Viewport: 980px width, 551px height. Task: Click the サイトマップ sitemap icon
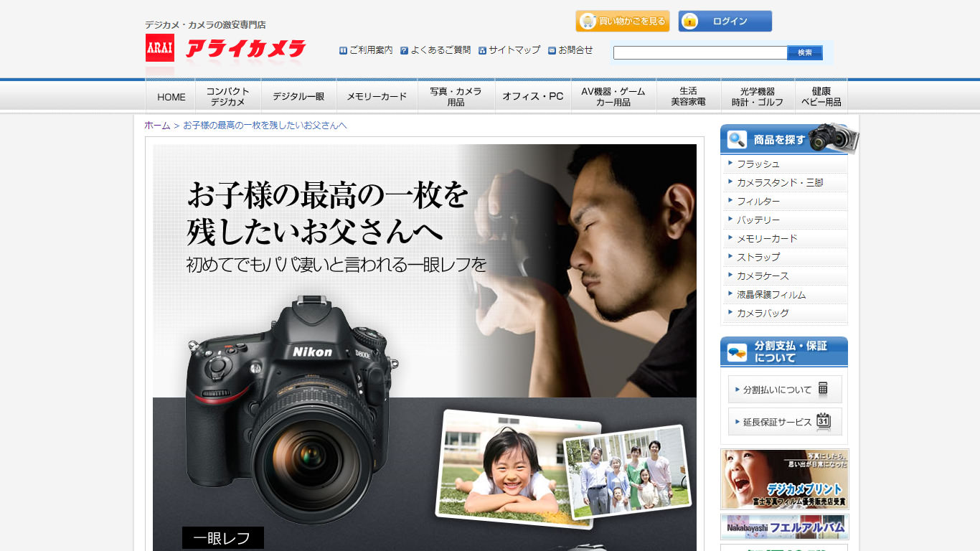(x=482, y=50)
